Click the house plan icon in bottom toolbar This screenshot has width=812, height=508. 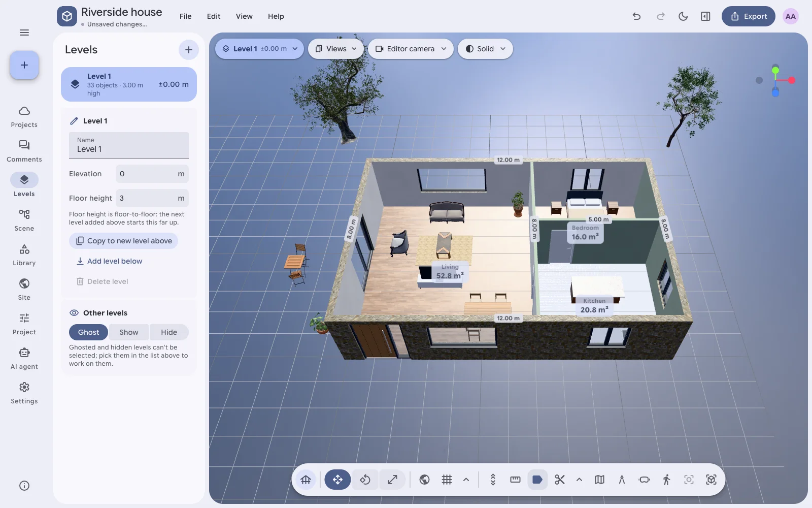[306, 480]
